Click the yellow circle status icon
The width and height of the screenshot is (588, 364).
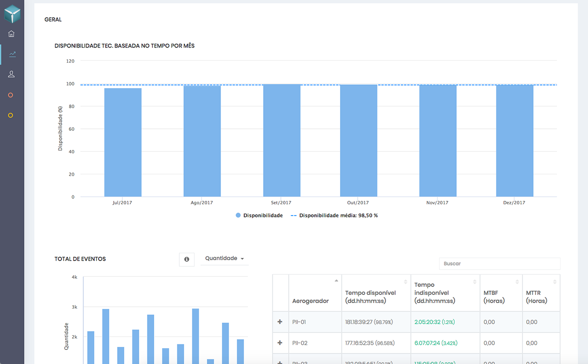(x=11, y=115)
